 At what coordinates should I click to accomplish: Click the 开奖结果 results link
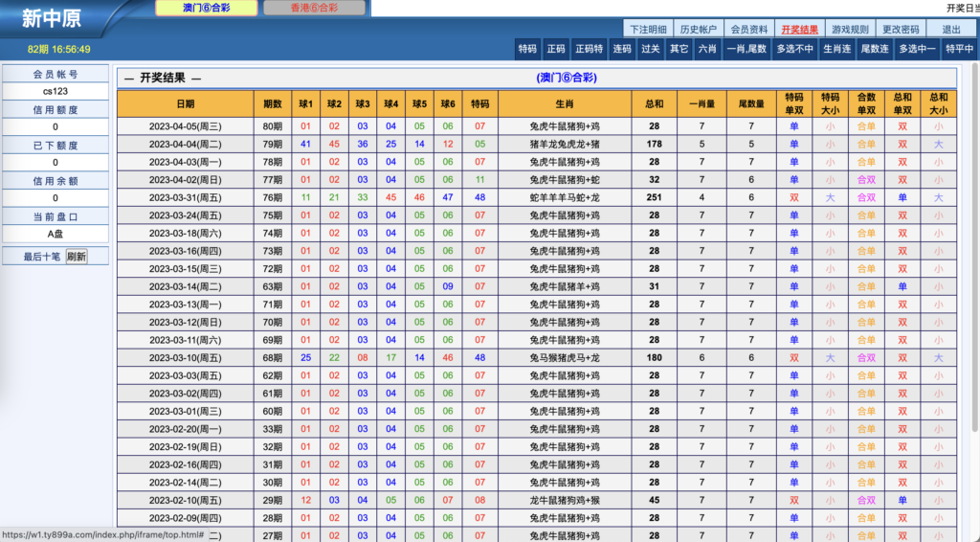point(799,29)
